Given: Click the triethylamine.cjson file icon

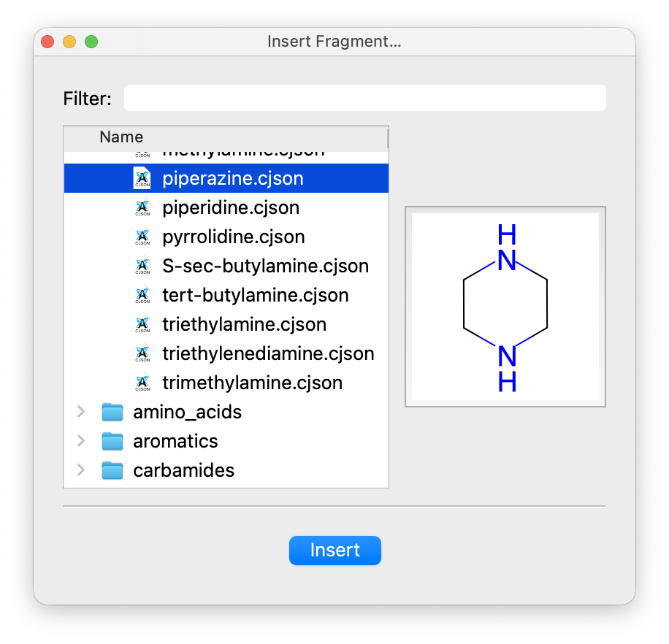Looking at the screenshot, I should 142,325.
